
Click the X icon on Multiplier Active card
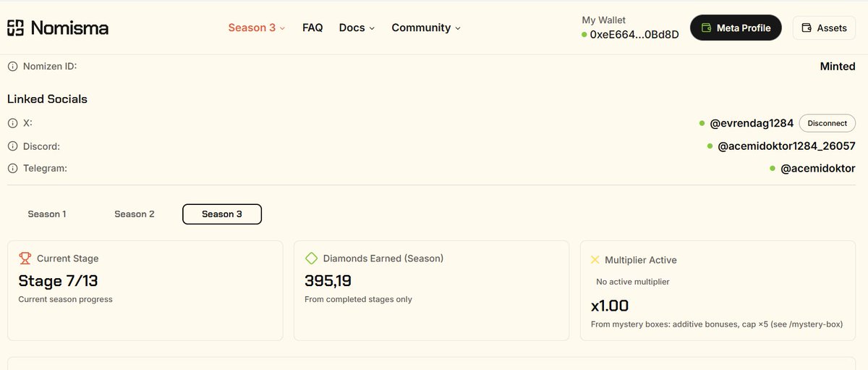tap(595, 259)
